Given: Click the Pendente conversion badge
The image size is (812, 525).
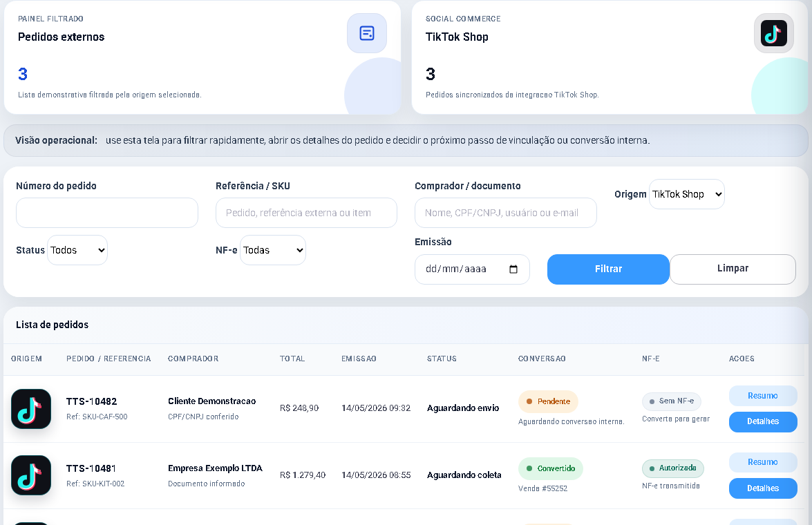Looking at the screenshot, I should tap(549, 401).
